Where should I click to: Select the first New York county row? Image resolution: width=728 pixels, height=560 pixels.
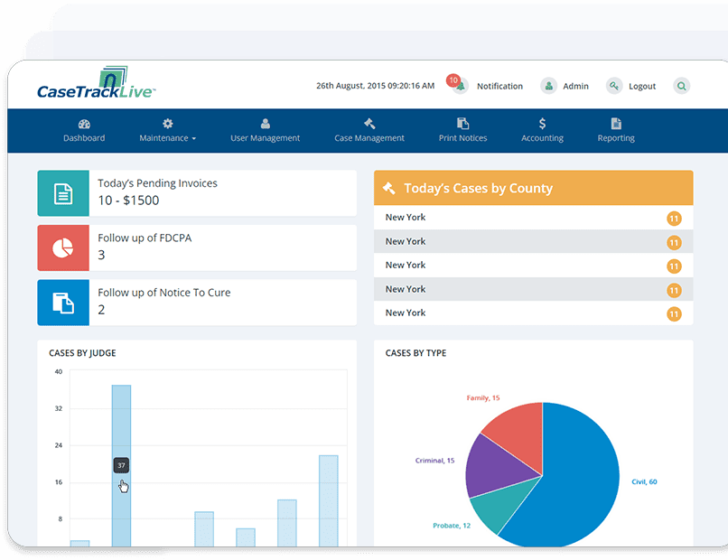click(x=533, y=218)
